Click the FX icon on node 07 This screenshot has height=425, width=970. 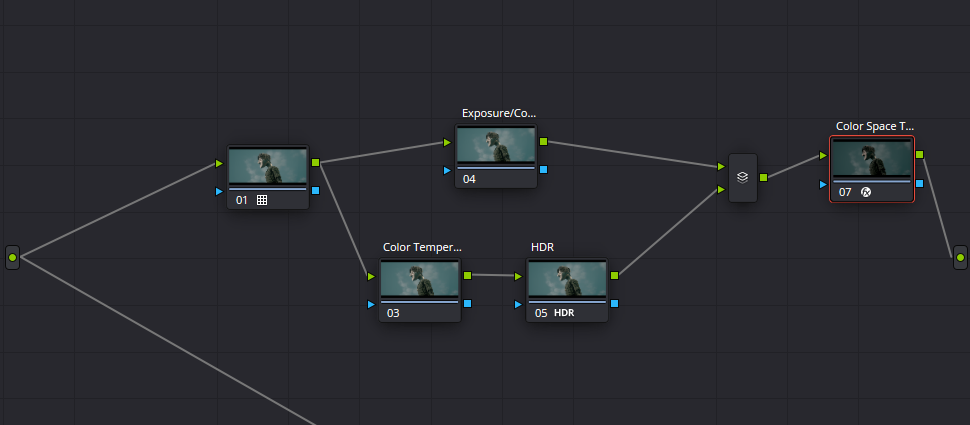click(x=866, y=192)
